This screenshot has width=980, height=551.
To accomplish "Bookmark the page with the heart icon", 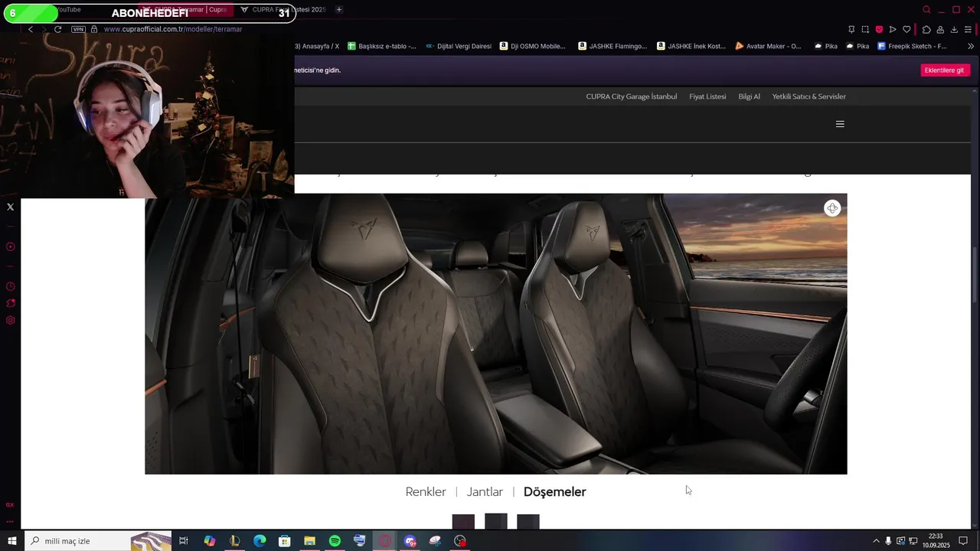I will click(906, 29).
